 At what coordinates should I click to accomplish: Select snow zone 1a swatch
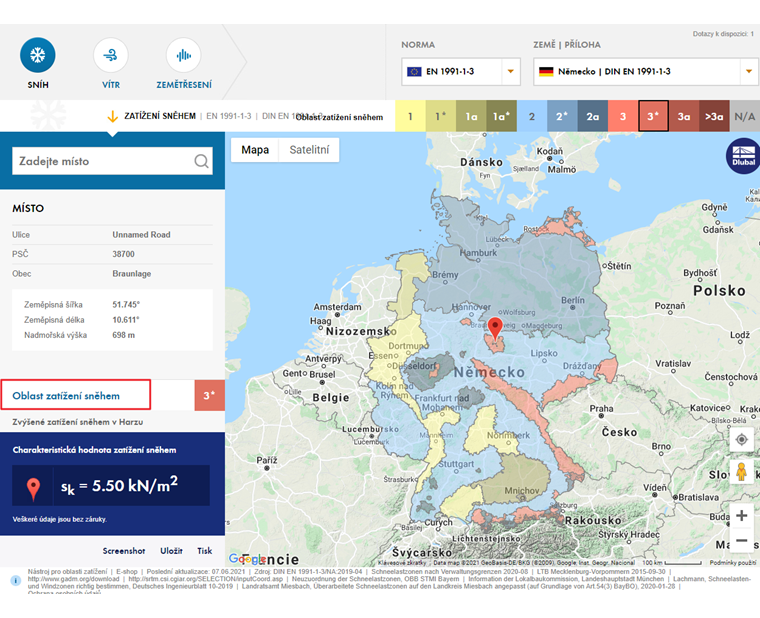click(x=471, y=116)
